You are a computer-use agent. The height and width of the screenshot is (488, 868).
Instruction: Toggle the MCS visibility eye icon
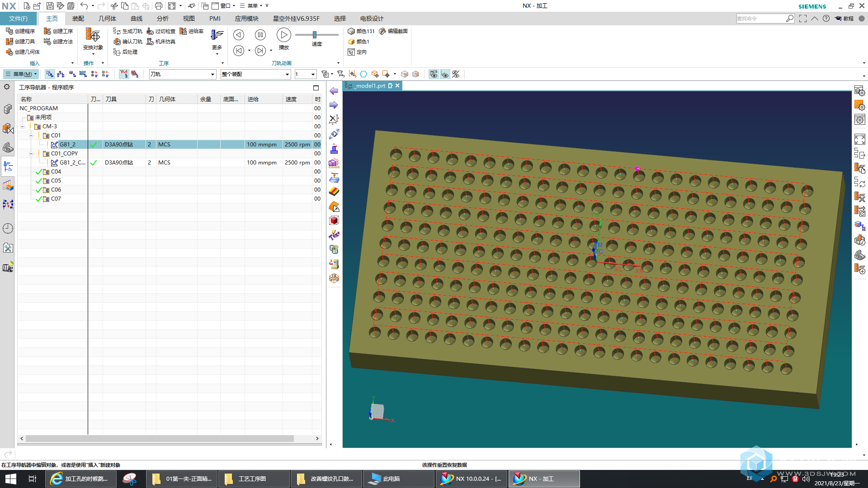(x=434, y=74)
